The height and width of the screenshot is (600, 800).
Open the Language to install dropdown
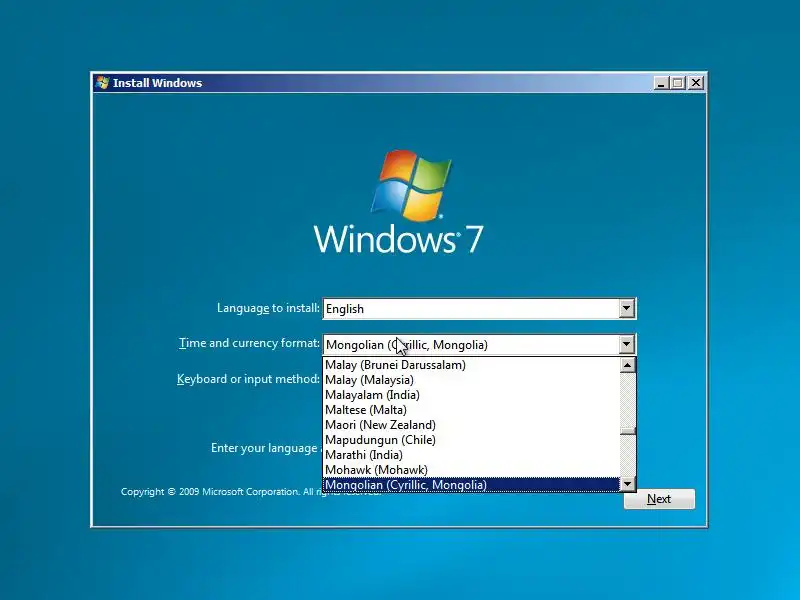click(627, 309)
